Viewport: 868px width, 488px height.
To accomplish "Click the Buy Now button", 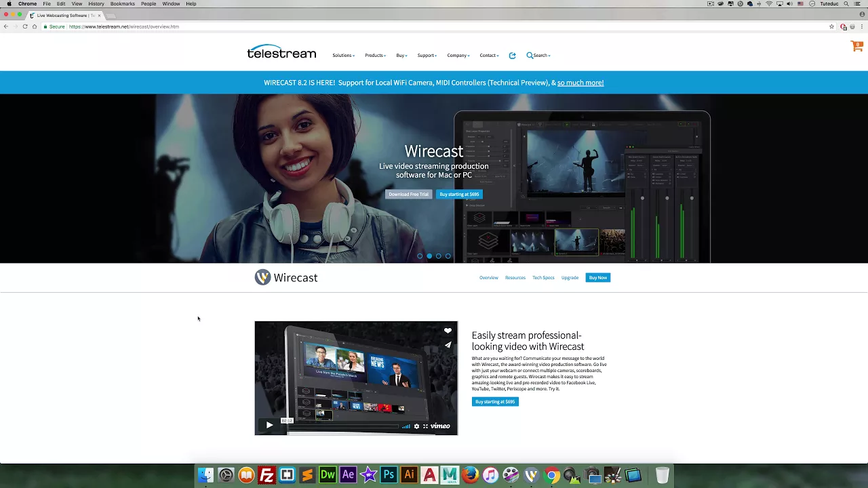I will [598, 278].
